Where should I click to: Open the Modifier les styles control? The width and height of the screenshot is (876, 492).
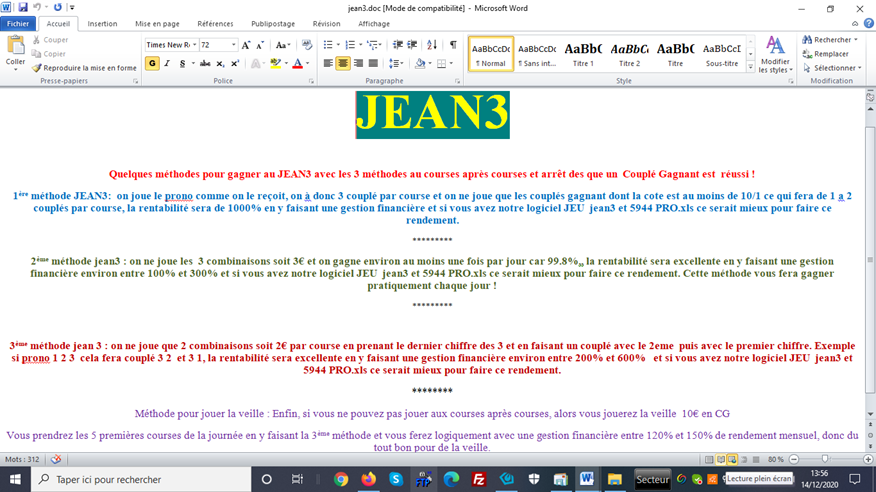[x=775, y=54]
